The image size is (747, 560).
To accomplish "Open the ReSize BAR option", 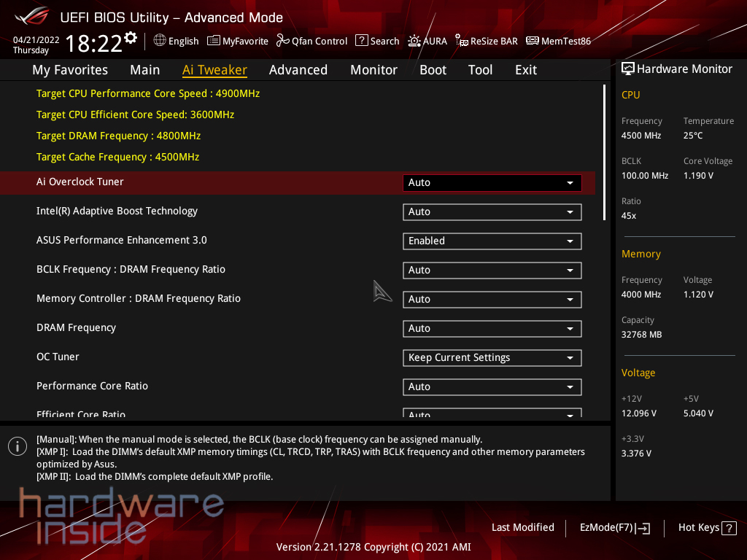I will [486, 41].
